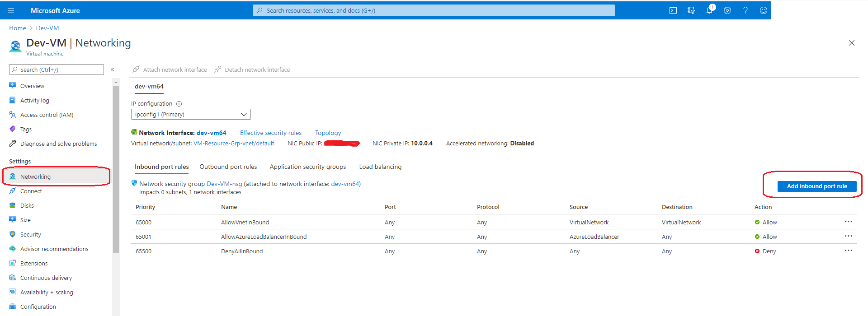The width and height of the screenshot is (868, 316).
Task: Close the Networking blade
Action: coord(852,43)
